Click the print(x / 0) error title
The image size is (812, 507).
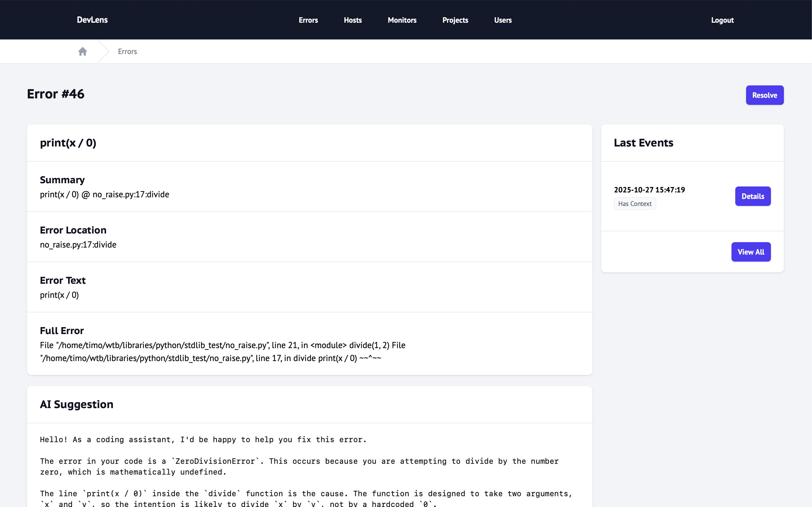(68, 142)
